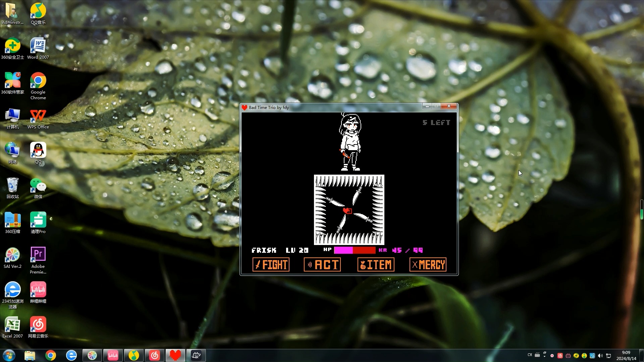Image resolution: width=644 pixels, height=362 pixels.
Task: Open the 计算机 desktop icon
Action: pos(13,119)
